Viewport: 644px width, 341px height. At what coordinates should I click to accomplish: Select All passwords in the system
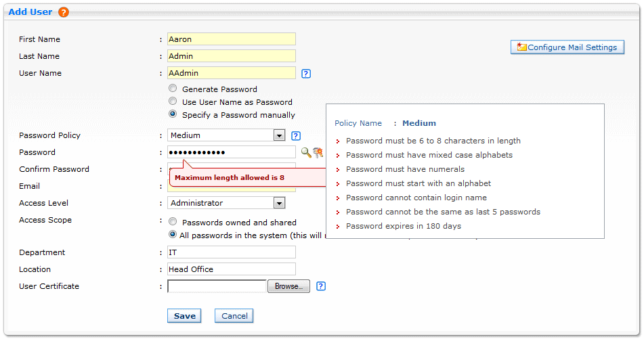click(173, 234)
